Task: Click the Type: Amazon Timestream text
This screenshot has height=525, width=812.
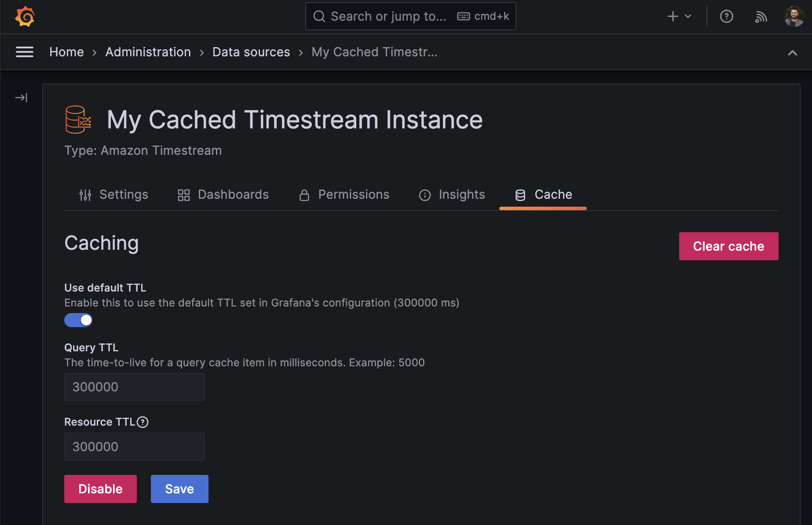Action: 143,150
